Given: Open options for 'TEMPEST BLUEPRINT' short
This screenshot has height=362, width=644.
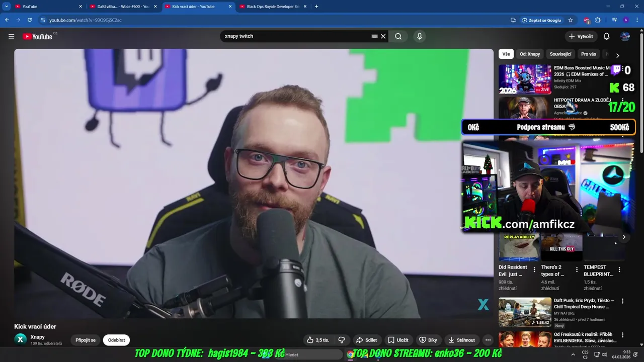Looking at the screenshot, I should pyautogui.click(x=619, y=270).
